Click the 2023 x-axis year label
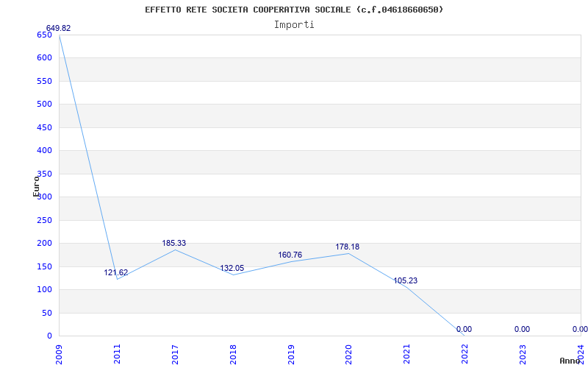Image resolution: width=588 pixels, height=368 pixels. (x=523, y=354)
